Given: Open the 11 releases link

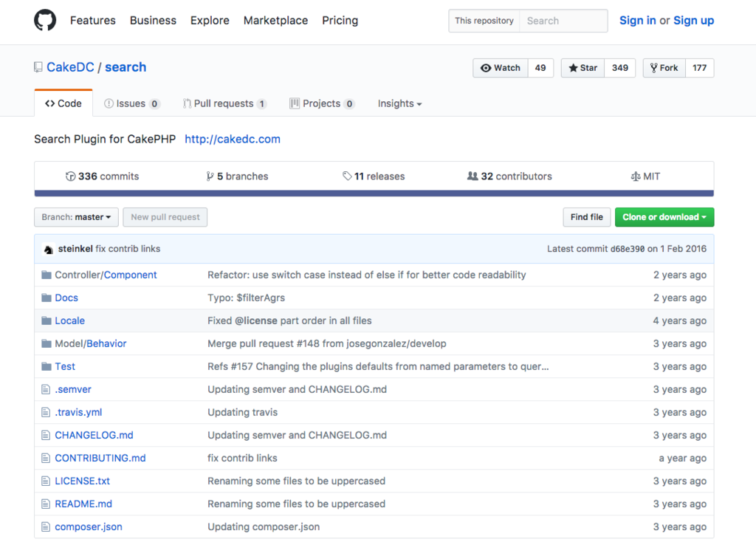Looking at the screenshot, I should 374,176.
